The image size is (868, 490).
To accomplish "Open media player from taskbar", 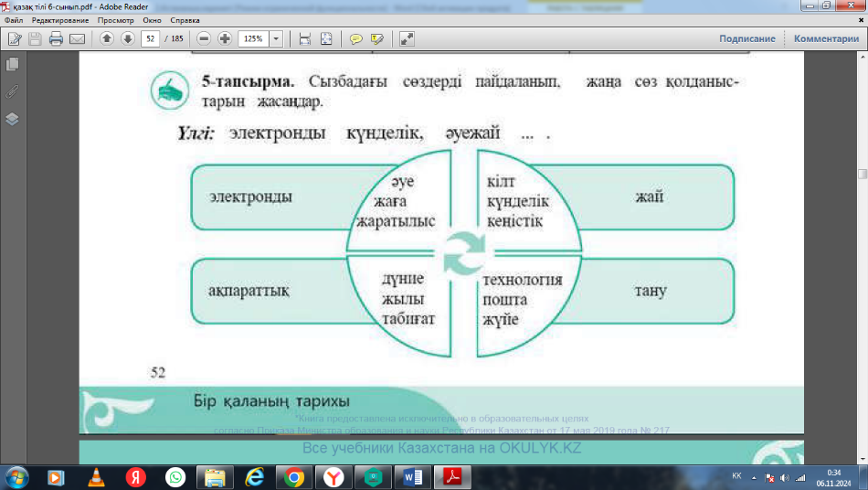I will pyautogui.click(x=56, y=477).
